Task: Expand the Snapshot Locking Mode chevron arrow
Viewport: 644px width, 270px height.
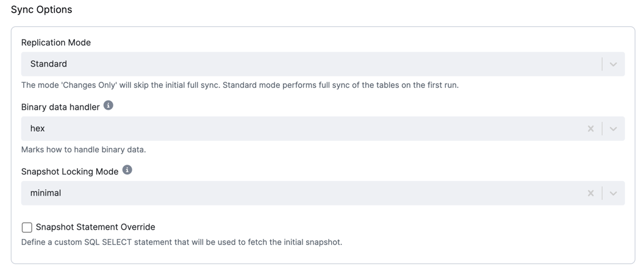Action: tap(613, 193)
